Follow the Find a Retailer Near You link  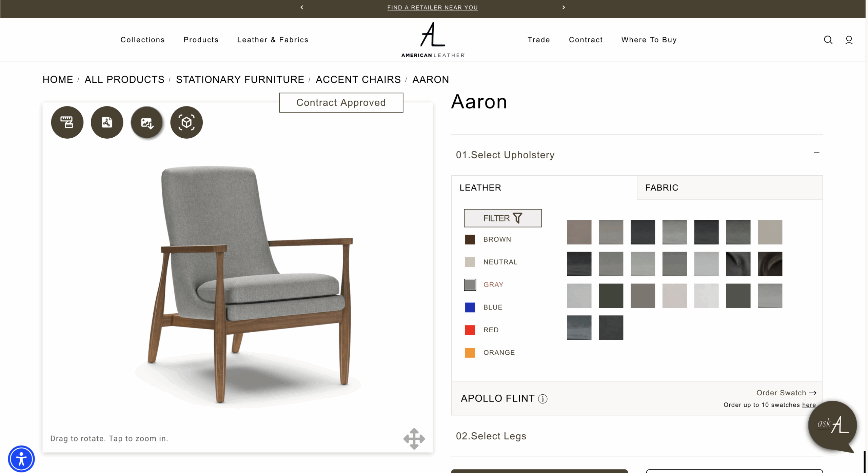coord(432,7)
